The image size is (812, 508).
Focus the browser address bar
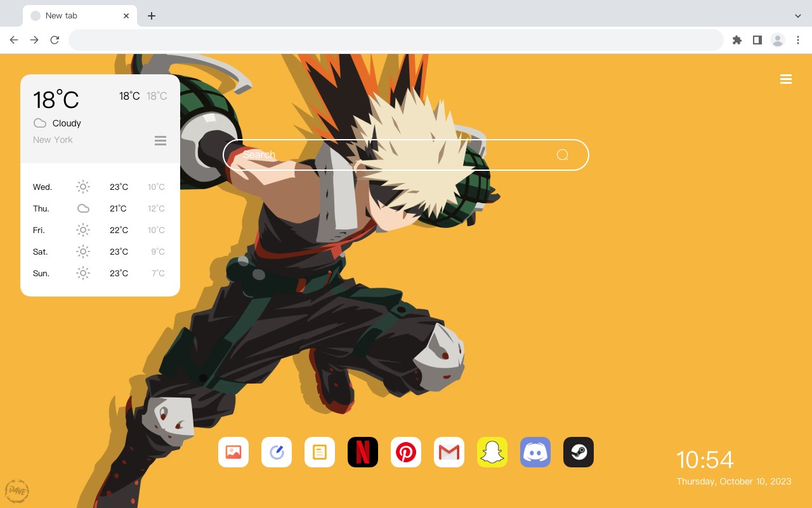pos(396,40)
